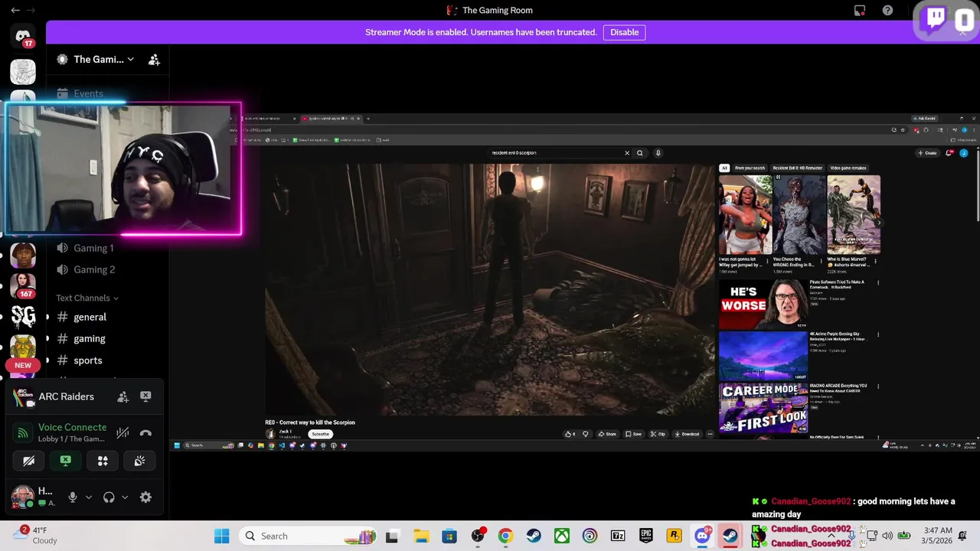
Task: Open Discord user settings gear
Action: coord(145,497)
